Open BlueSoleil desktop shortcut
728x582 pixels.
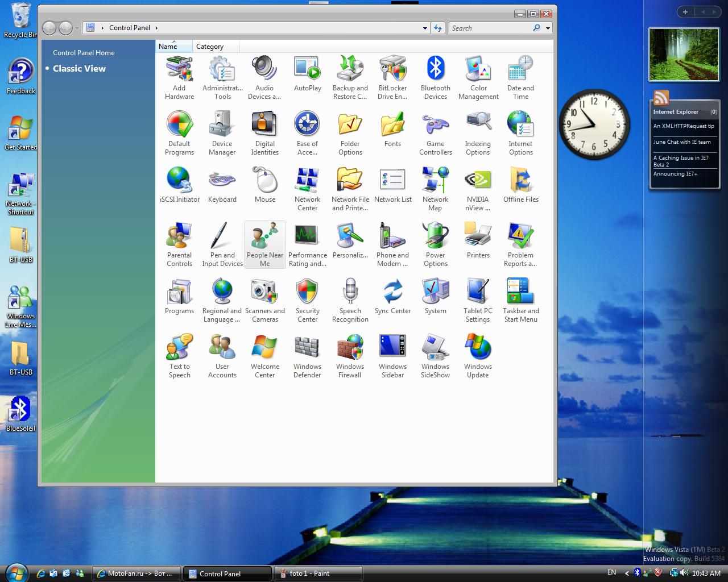(20, 414)
